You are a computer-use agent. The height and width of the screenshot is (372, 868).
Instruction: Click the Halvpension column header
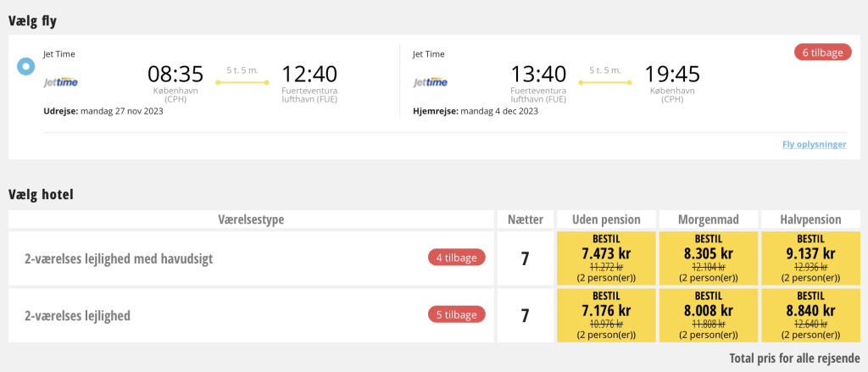811,219
